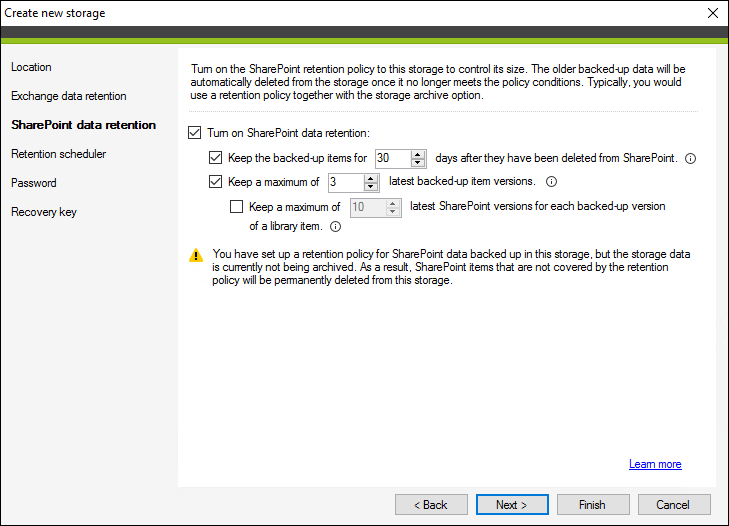Image resolution: width=729 pixels, height=526 pixels.
Task: Close the Create new storage dialog
Action: [x=713, y=13]
